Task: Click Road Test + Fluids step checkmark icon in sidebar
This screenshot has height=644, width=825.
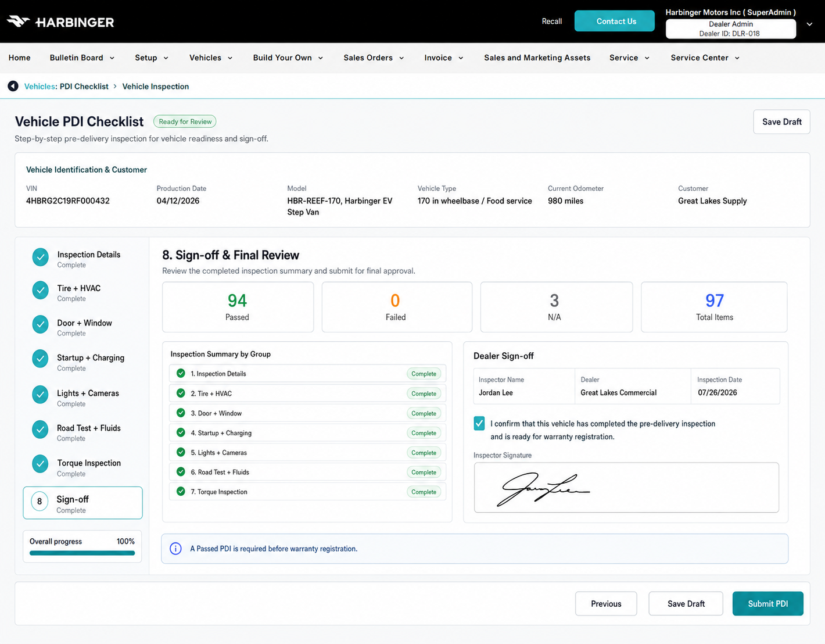Action: [x=40, y=430]
